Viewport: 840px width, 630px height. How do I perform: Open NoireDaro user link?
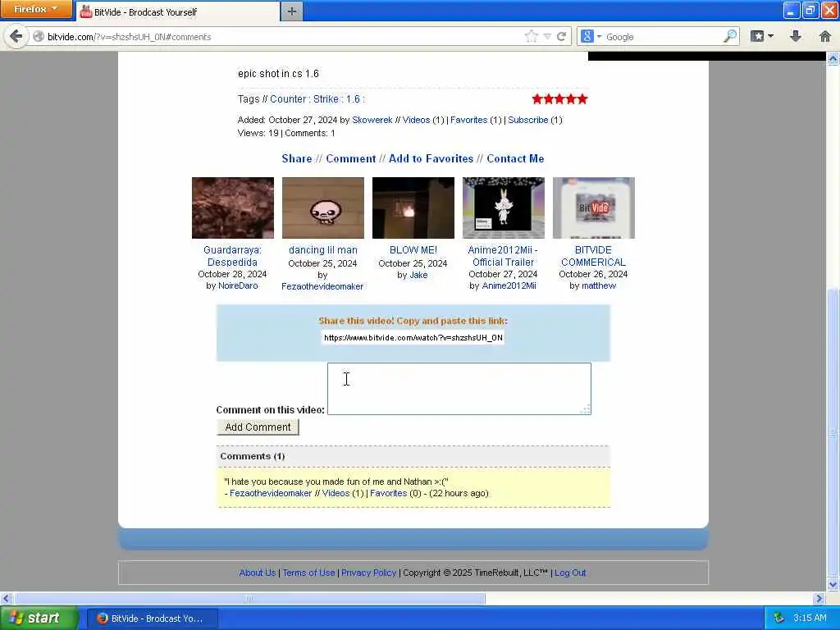click(x=238, y=286)
